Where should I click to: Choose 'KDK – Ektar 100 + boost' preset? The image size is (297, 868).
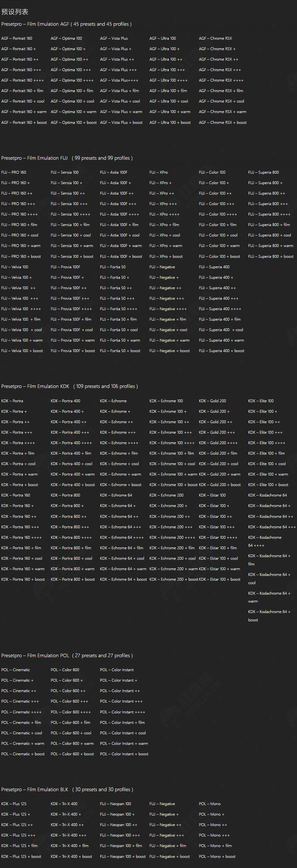pos(220,579)
